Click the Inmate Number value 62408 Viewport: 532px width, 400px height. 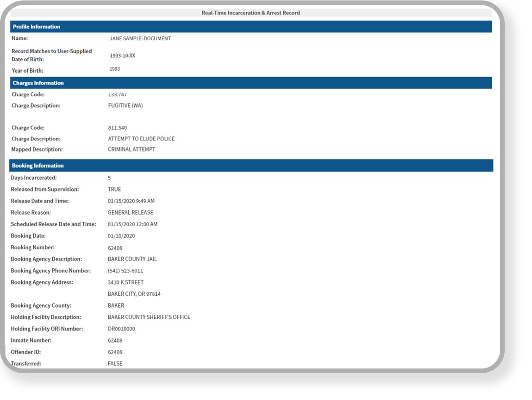pos(115,341)
